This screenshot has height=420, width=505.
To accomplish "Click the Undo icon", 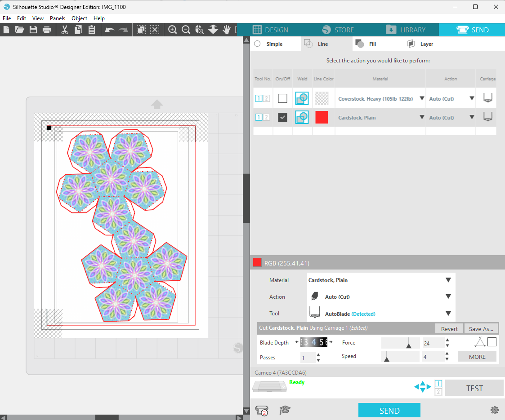I will click(x=109, y=30).
